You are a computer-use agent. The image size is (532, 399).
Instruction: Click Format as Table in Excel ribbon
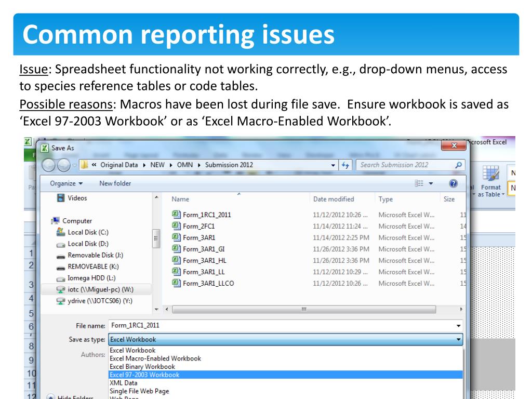tap(490, 181)
